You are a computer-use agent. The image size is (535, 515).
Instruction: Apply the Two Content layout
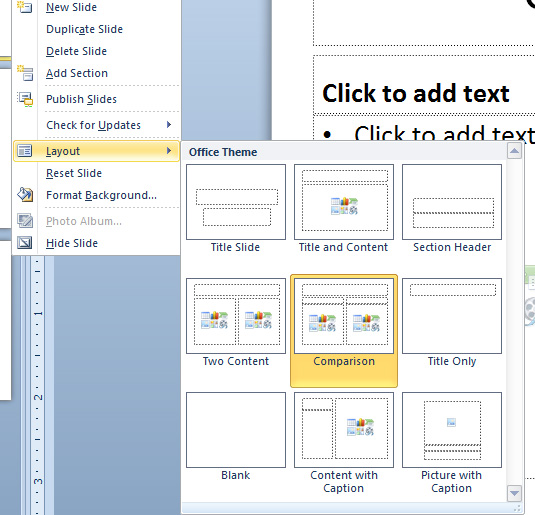pos(236,323)
